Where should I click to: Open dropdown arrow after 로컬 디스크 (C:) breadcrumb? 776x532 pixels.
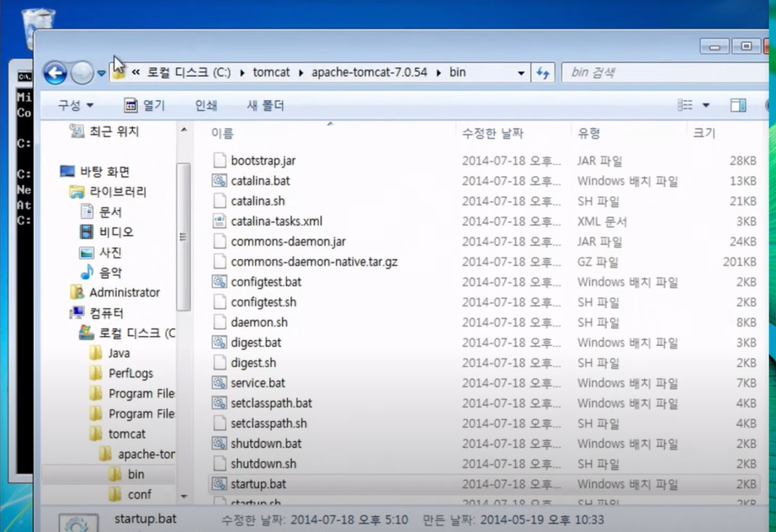(x=242, y=72)
